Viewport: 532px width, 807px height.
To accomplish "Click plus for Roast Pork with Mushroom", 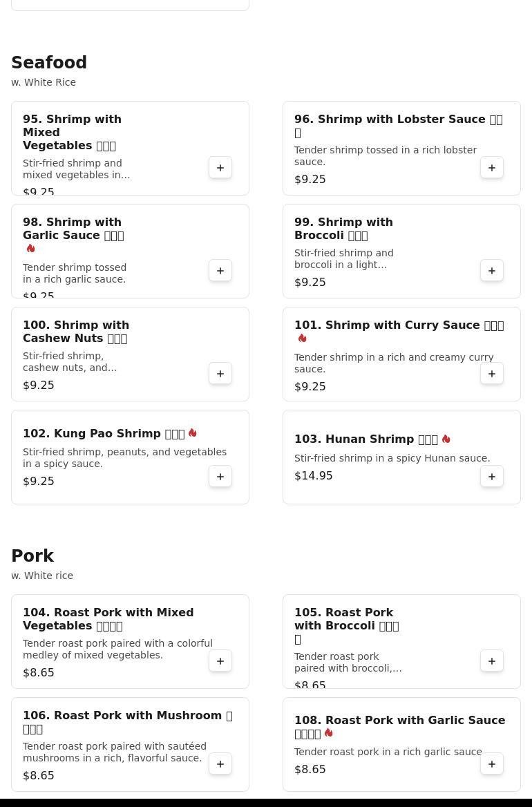I will (220, 764).
